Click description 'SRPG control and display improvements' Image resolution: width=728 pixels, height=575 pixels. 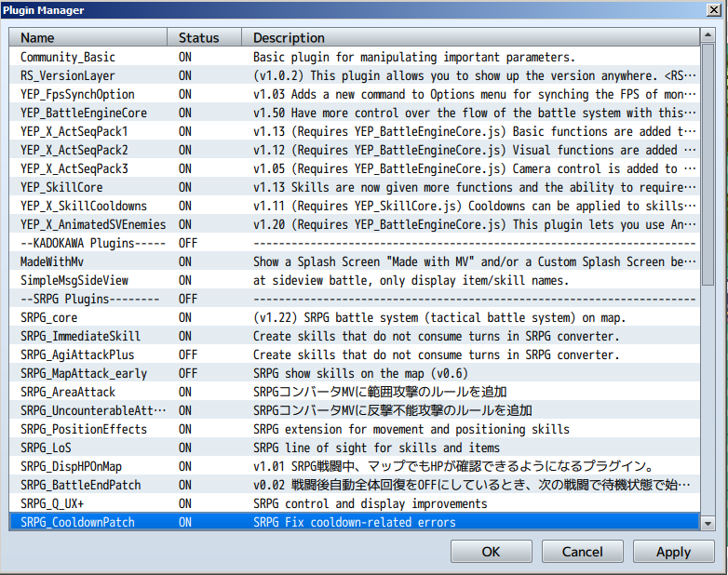point(370,503)
